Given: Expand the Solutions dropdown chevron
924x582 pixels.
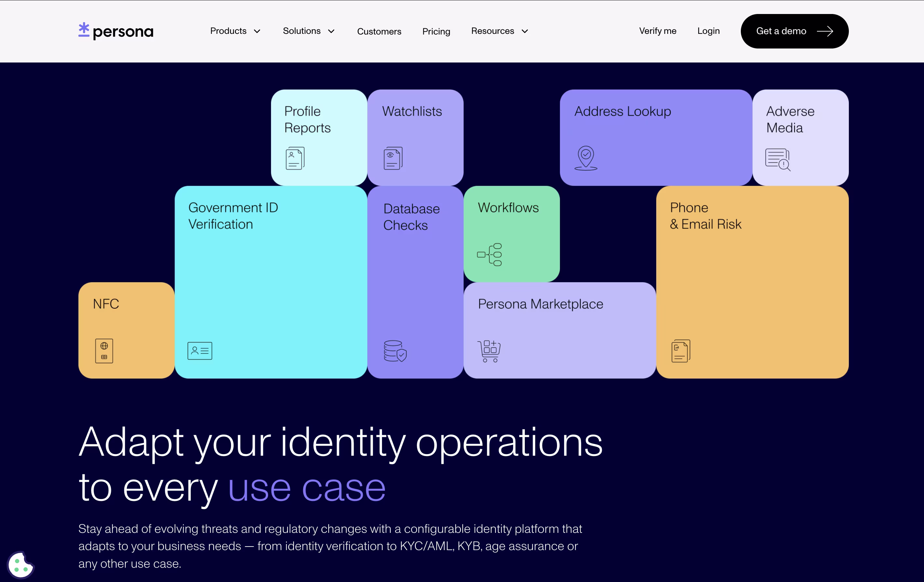Looking at the screenshot, I should tap(331, 32).
